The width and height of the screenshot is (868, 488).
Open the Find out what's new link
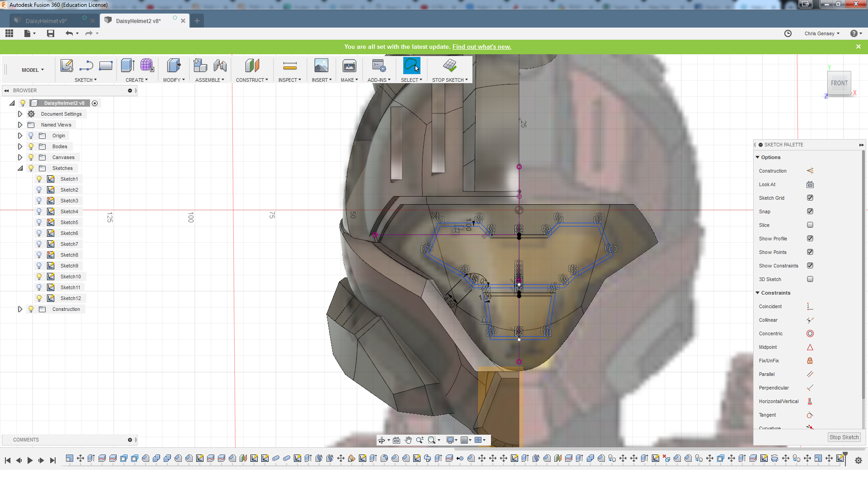click(481, 47)
